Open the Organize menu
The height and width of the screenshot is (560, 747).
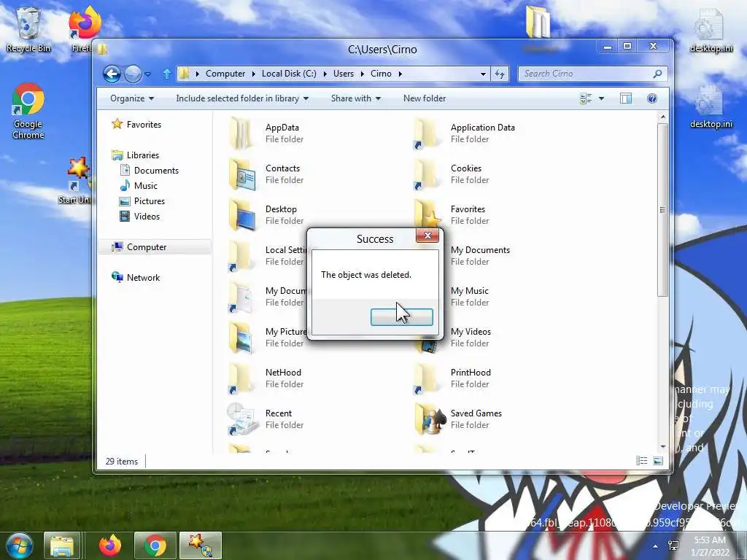point(132,98)
